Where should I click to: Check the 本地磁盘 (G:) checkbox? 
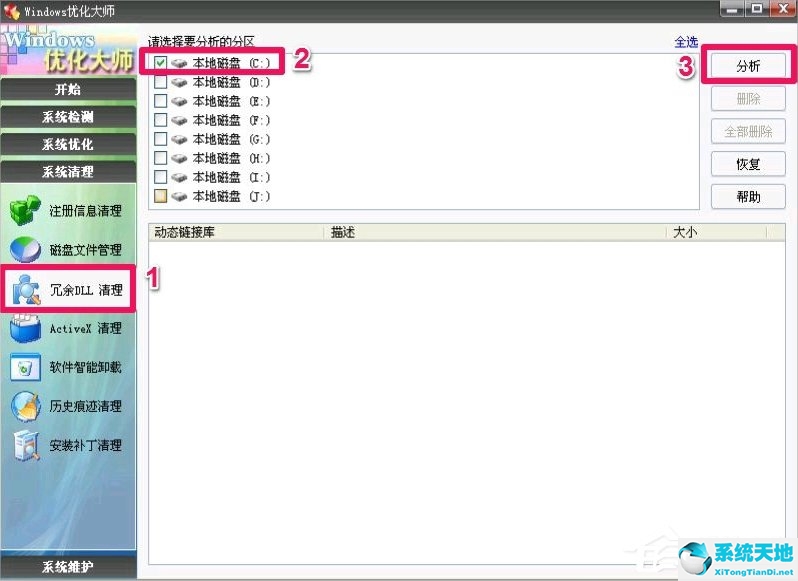160,139
